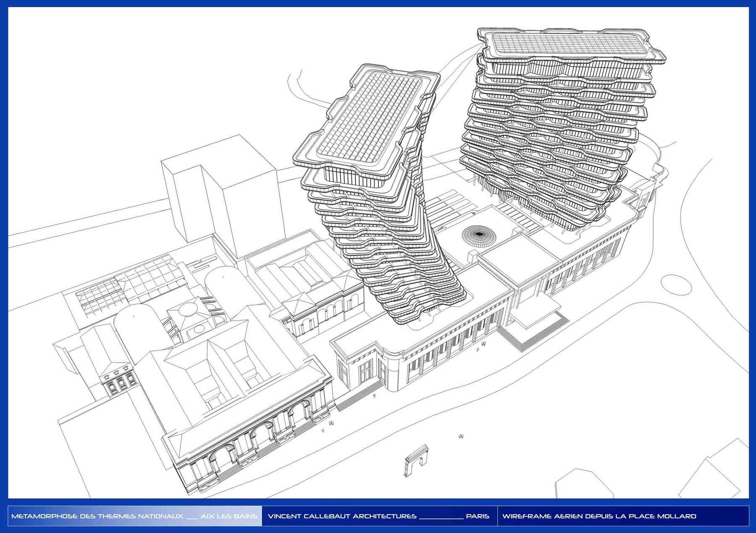Select the small building with three windows
The width and height of the screenshot is (756, 533).
(119, 380)
